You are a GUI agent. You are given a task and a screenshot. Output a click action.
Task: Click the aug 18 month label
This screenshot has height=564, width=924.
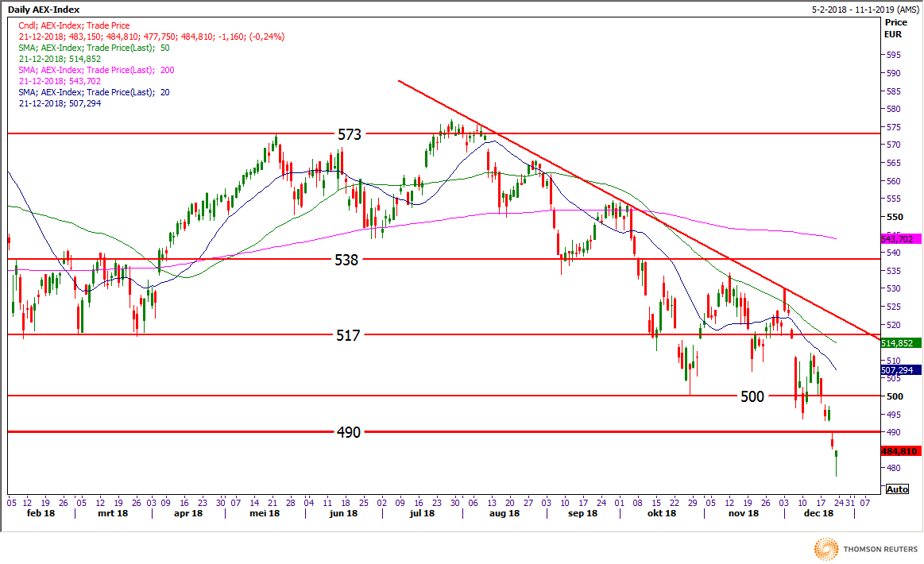(505, 513)
